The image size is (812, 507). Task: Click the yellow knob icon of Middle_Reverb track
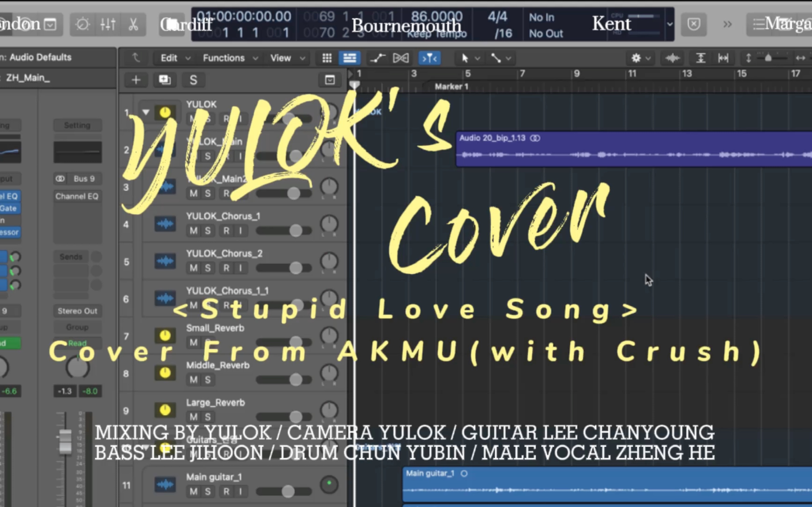click(165, 373)
